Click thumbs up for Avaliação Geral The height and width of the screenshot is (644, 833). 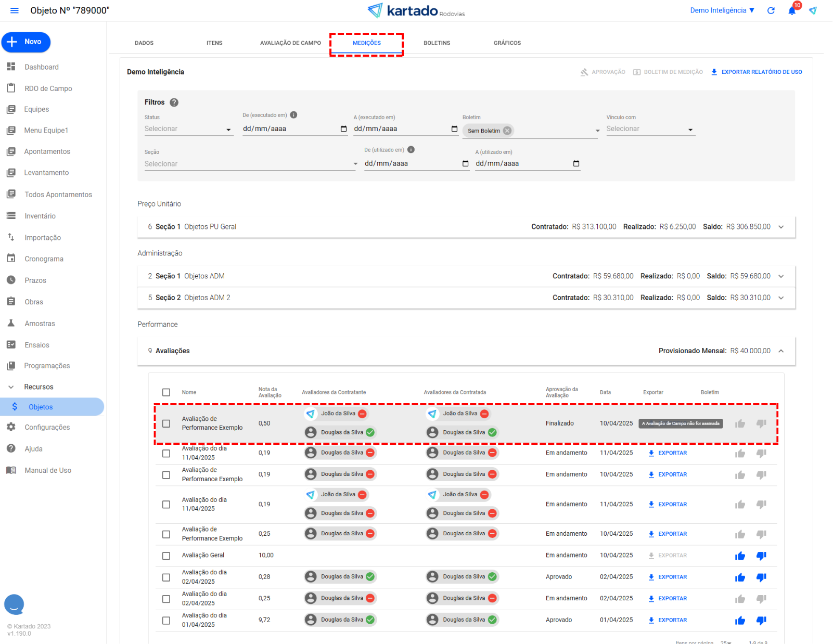740,556
